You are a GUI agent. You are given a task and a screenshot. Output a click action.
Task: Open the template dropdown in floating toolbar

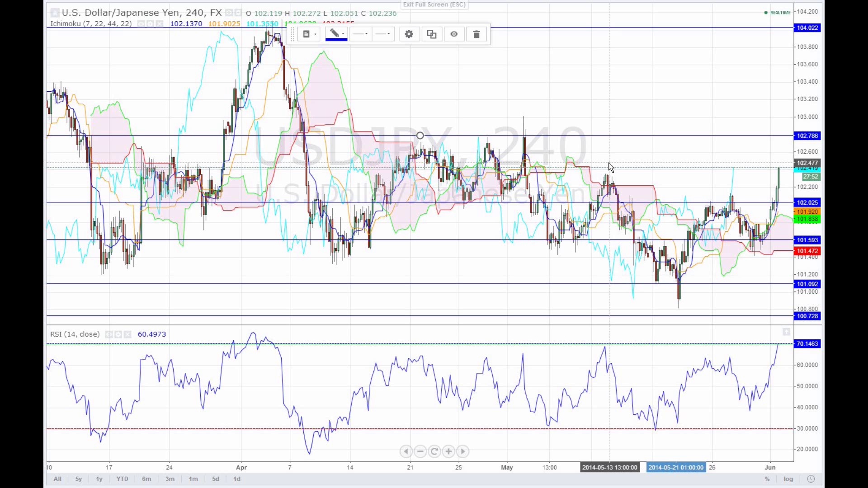click(310, 34)
